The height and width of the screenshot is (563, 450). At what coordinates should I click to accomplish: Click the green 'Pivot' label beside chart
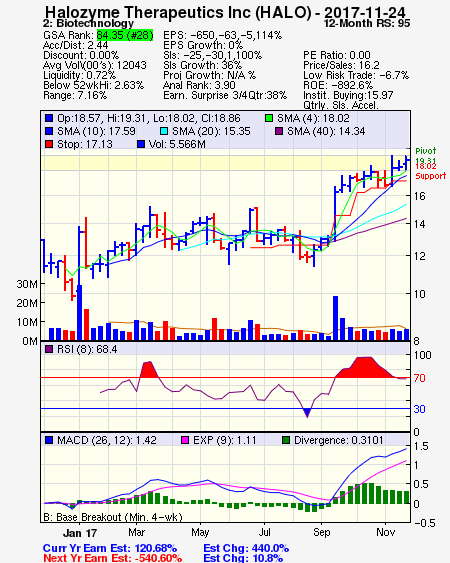pos(426,151)
